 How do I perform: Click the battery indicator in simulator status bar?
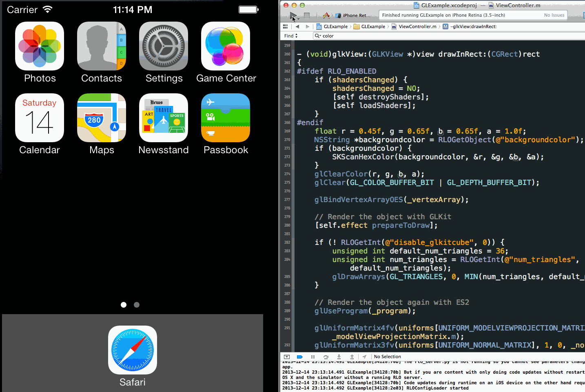tap(249, 9)
